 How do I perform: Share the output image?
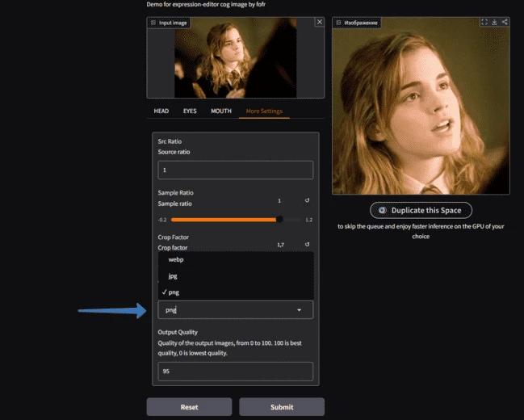click(x=505, y=22)
